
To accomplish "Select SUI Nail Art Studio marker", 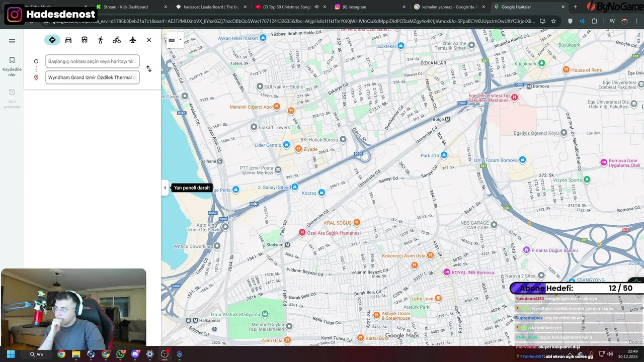I will pyautogui.click(x=260, y=86).
